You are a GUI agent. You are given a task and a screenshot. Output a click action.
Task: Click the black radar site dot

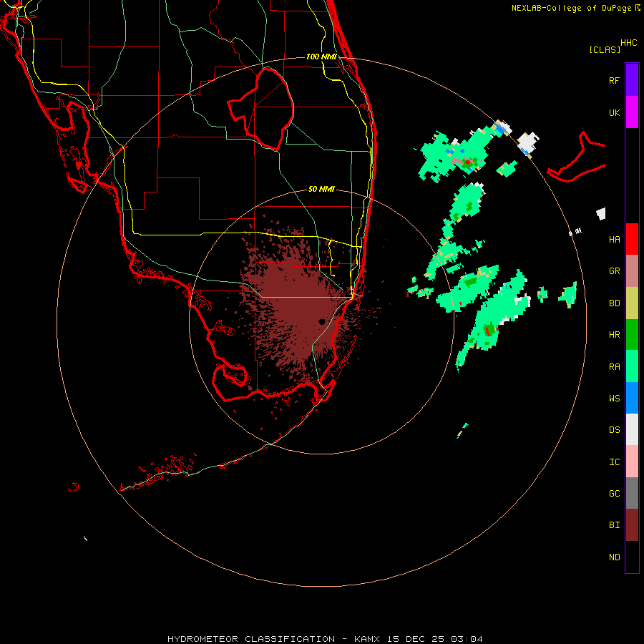321,321
